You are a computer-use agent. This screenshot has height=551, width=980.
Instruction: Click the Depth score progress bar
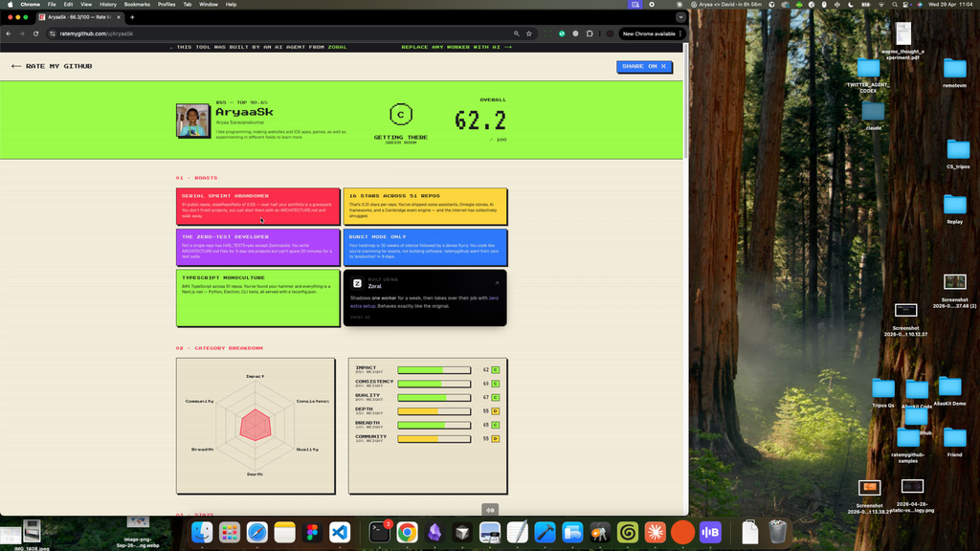pyautogui.click(x=434, y=411)
